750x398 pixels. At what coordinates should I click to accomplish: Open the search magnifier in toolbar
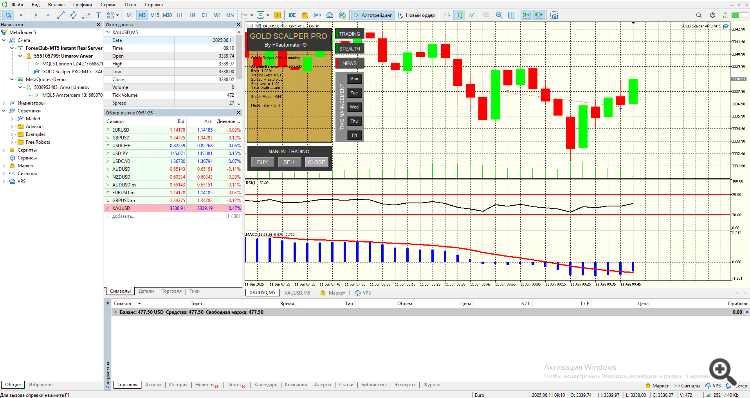(x=699, y=15)
